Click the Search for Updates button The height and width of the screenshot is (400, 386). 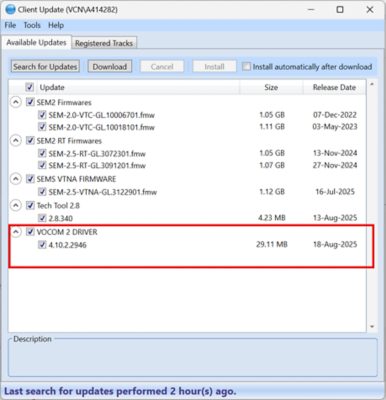[45, 67]
